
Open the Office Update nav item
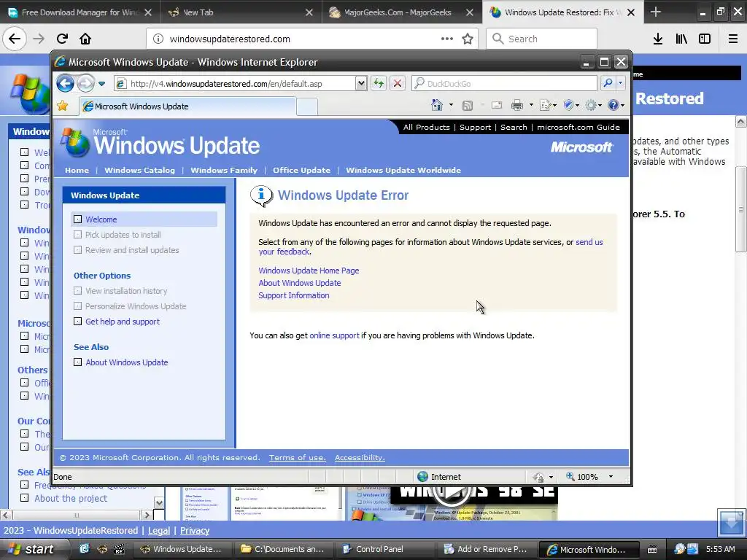point(301,170)
